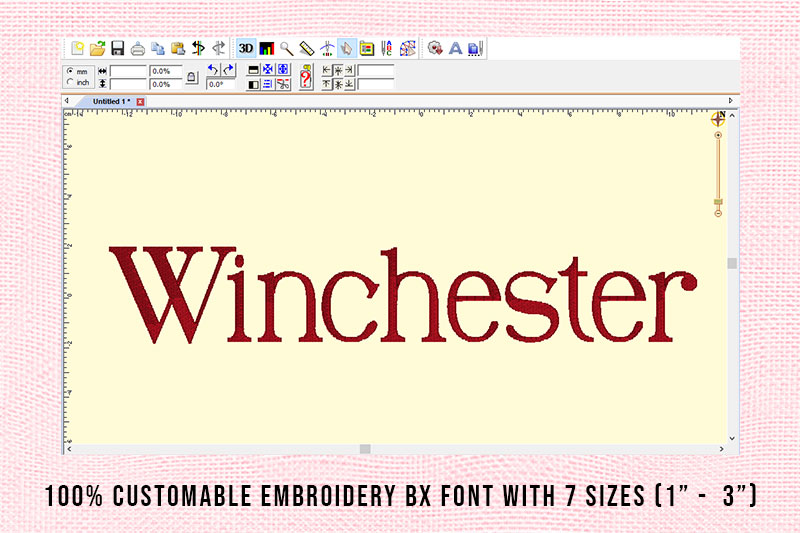The image size is (800, 533).
Task: Click vertical scrollbar up arrow
Action: point(732,116)
